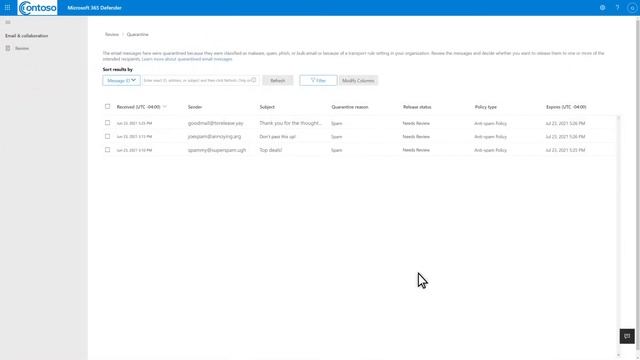
Task: Open message from goodmail@torelease.yay
Action: point(216,123)
